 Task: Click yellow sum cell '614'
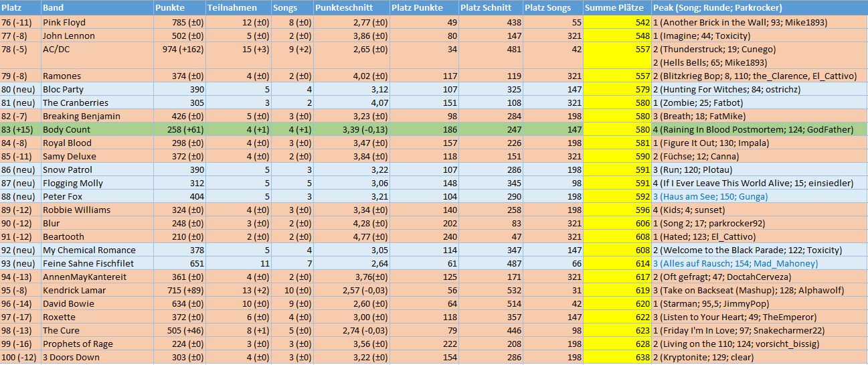(x=617, y=263)
